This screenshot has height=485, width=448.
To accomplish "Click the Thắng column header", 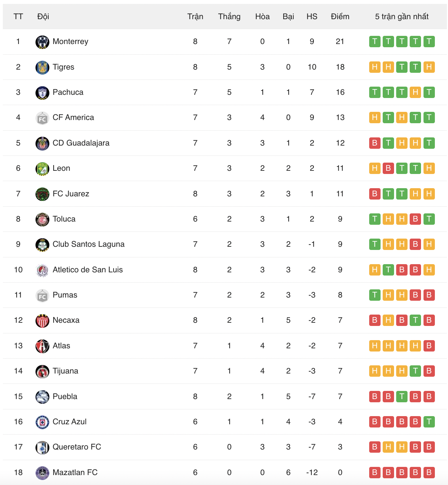I will [229, 17].
